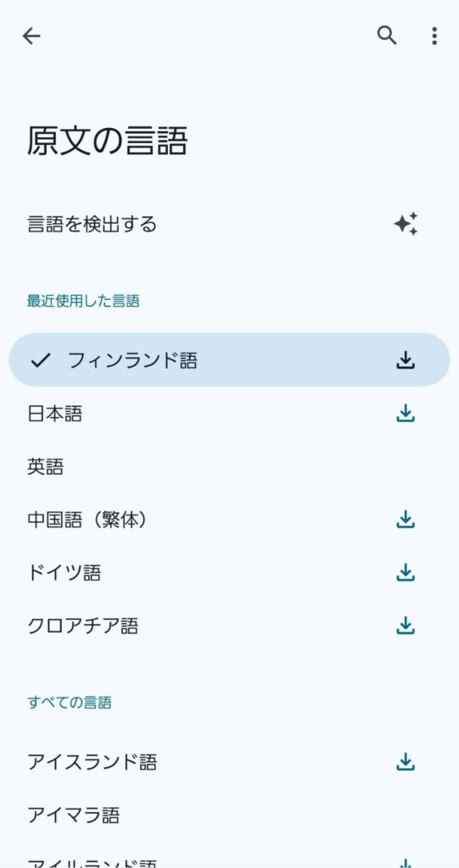The height and width of the screenshot is (868, 459).
Task: Download the クロアチア語 language pack
Action: [406, 626]
